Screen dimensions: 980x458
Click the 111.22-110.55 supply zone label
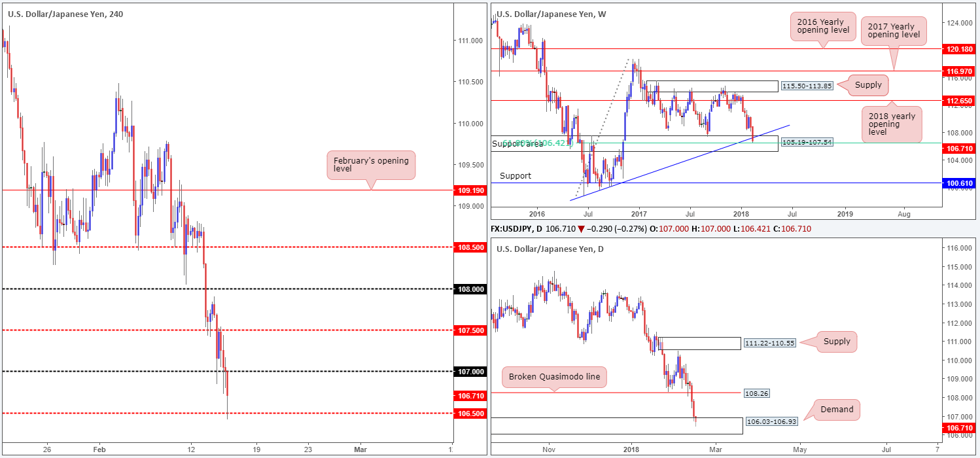(769, 343)
